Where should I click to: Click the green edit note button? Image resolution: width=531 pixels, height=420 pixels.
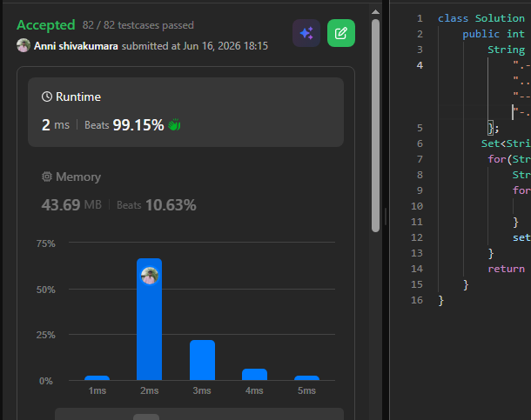[x=341, y=33]
